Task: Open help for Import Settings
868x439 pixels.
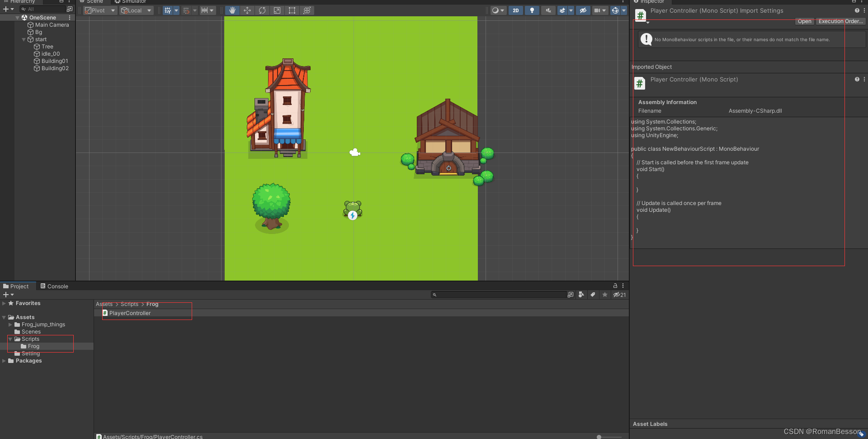Action: (857, 10)
